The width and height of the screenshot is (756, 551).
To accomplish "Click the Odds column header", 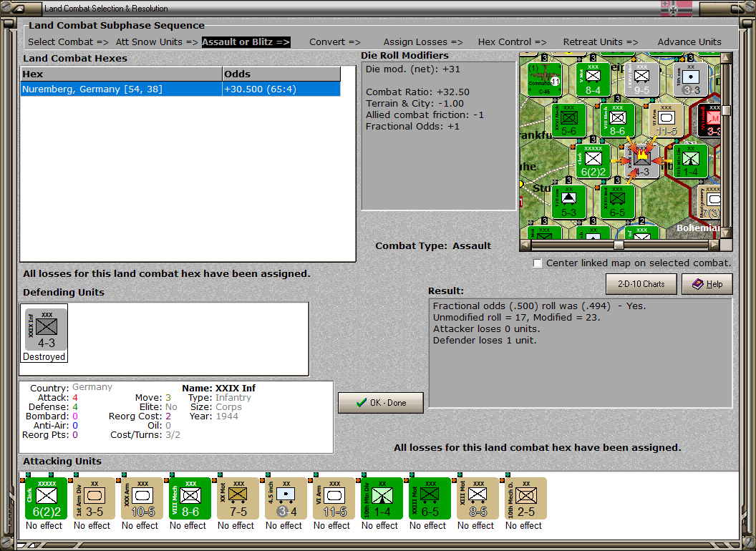I will 281,74.
